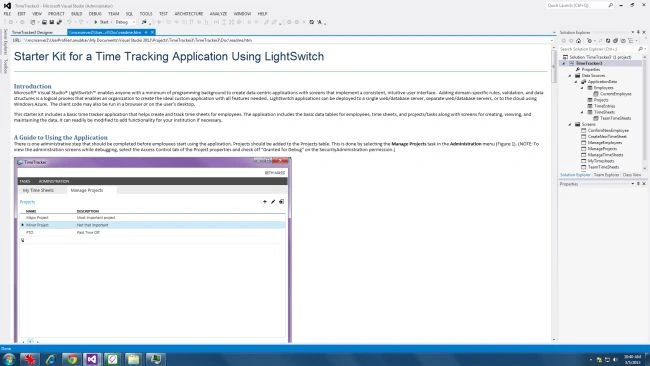The width and height of the screenshot is (650, 366).
Task: Open the collapsed Toolbox side panel
Action: click(x=6, y=66)
